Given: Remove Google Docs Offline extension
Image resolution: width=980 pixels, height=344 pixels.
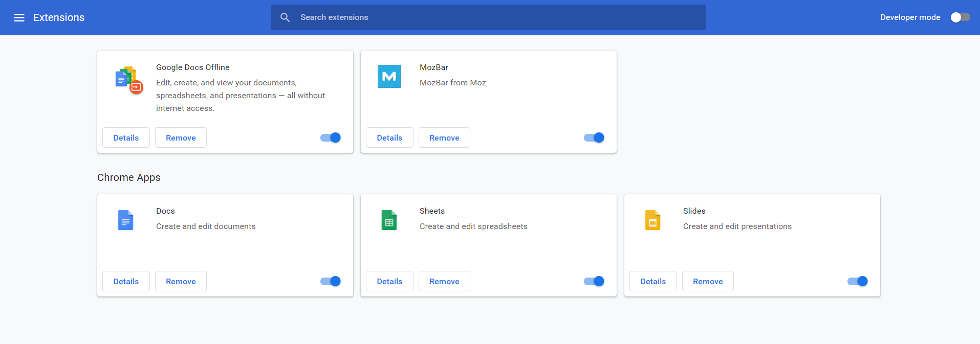Looking at the screenshot, I should pos(181,137).
